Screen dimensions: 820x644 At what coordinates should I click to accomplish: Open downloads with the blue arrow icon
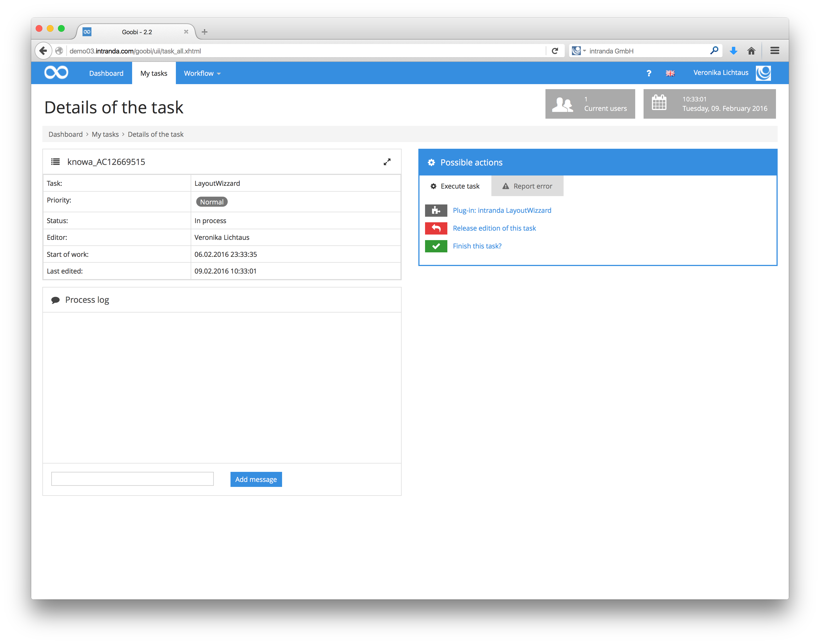[733, 50]
